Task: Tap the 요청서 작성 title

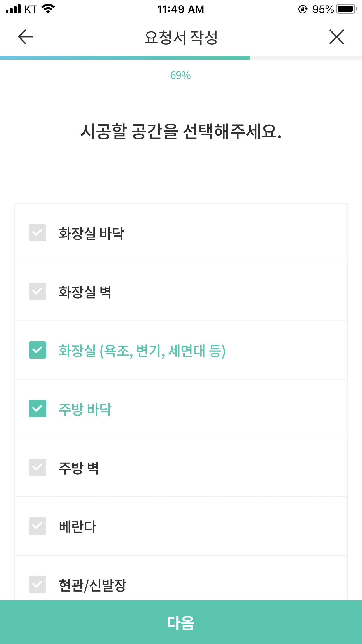Action: [x=181, y=37]
